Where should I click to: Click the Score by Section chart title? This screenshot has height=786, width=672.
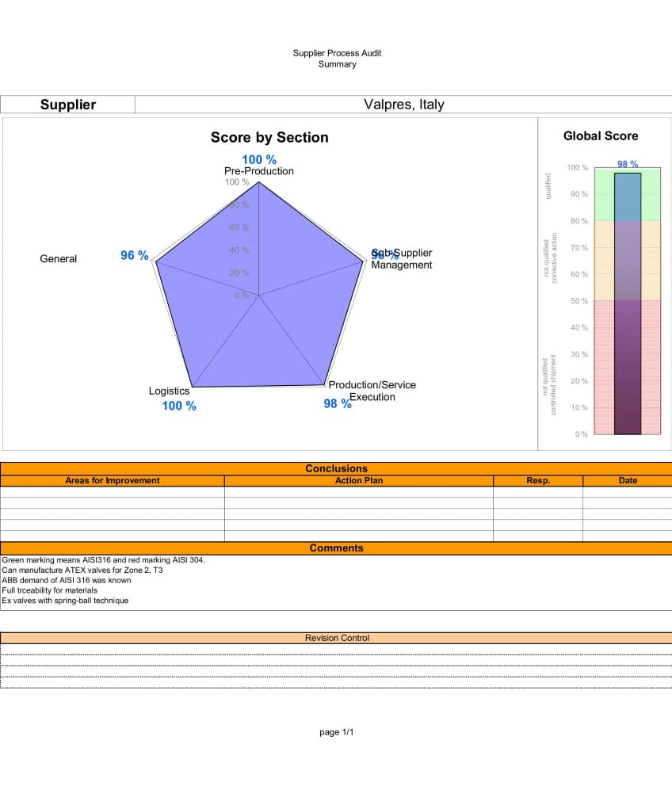(269, 138)
